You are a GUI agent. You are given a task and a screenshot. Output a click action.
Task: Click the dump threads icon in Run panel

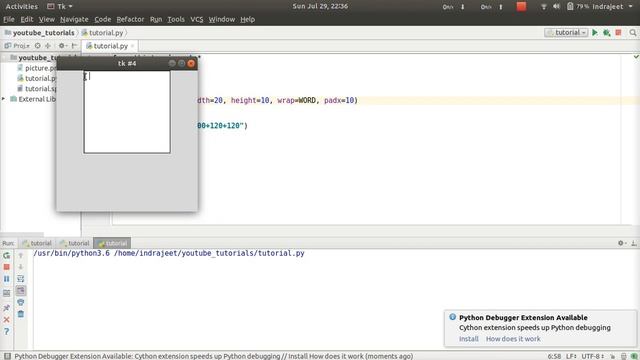pyautogui.click(x=7, y=293)
